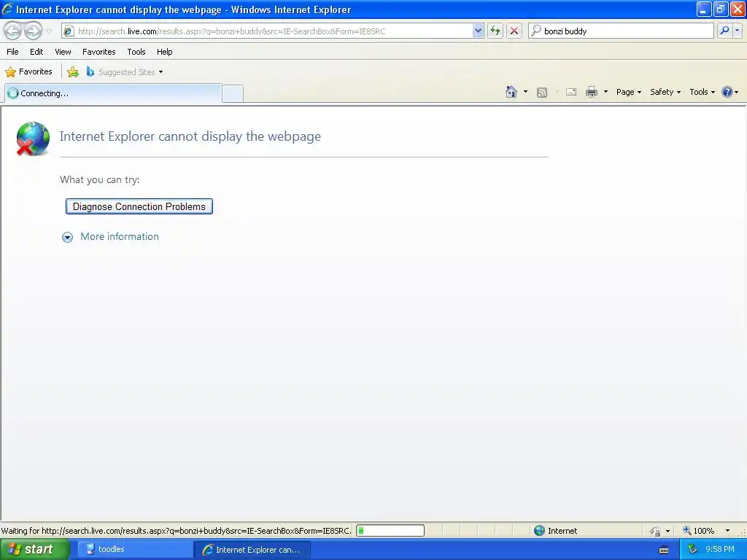
Task: Restore down the browser window
Action: 721,9
